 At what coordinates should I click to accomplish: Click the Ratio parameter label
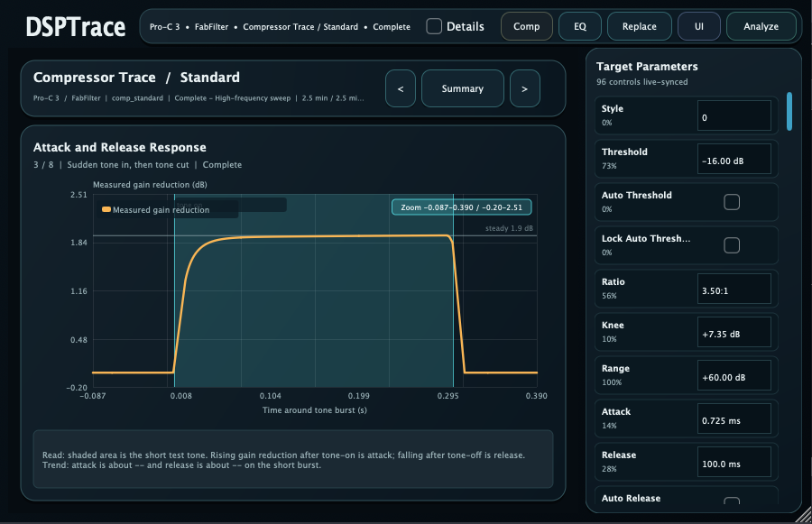pos(614,281)
